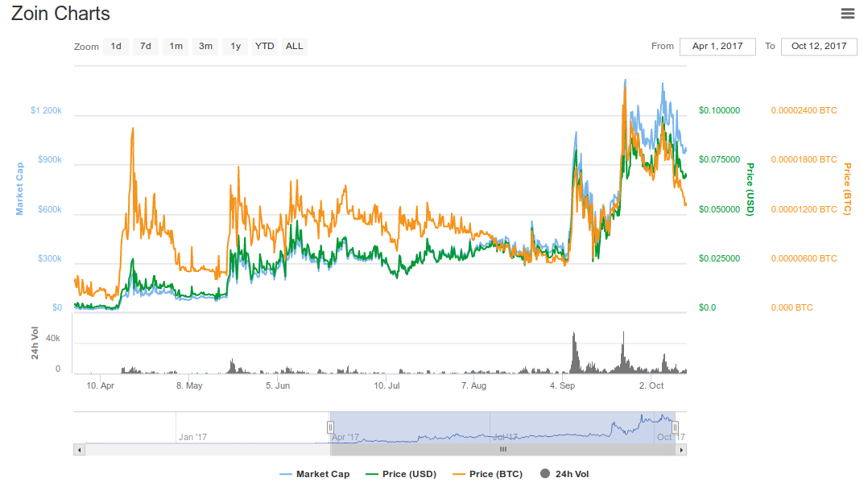Toggle Price (BTC) series in legend
This screenshot has height=482, width=868.
488,474
